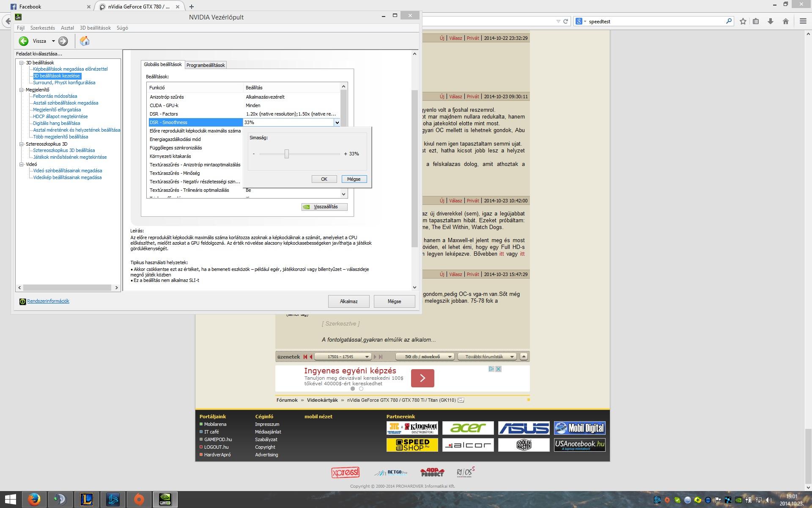Jump to first forum page red icon

click(305, 357)
